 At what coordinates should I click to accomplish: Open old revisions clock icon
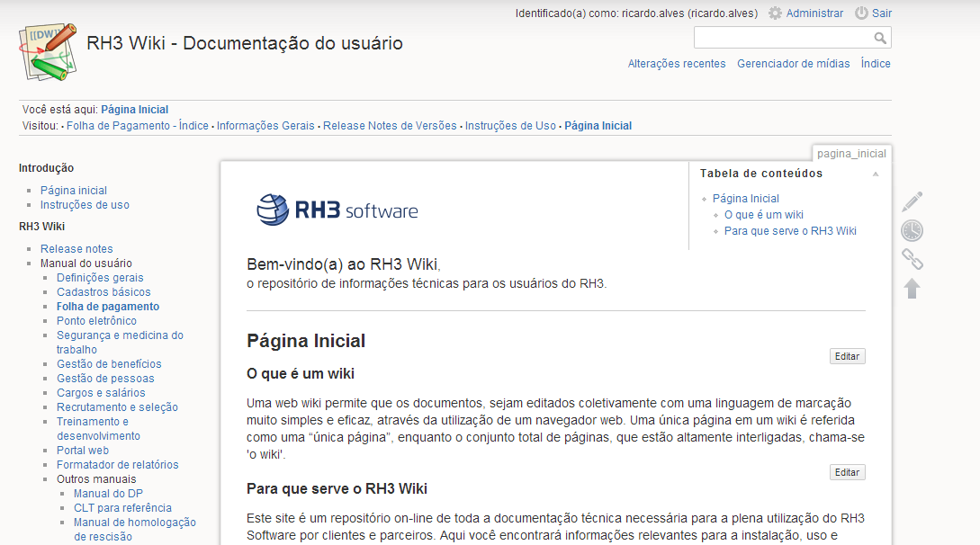click(x=913, y=231)
